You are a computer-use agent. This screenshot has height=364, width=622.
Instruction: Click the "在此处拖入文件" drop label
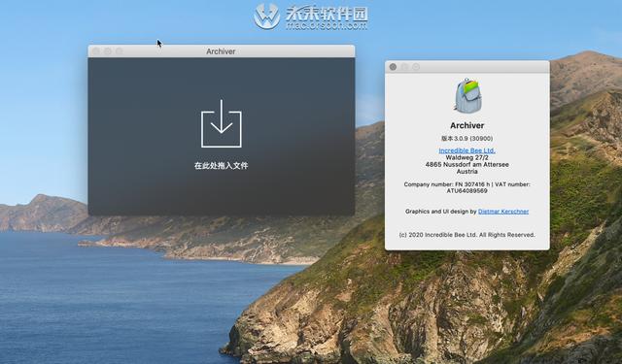[222, 166]
